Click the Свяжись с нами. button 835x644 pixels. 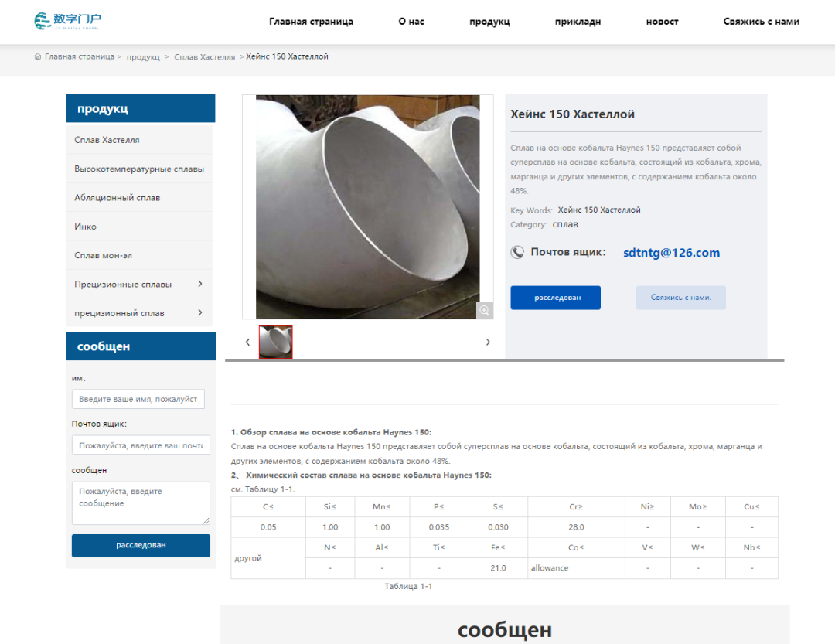(x=680, y=297)
